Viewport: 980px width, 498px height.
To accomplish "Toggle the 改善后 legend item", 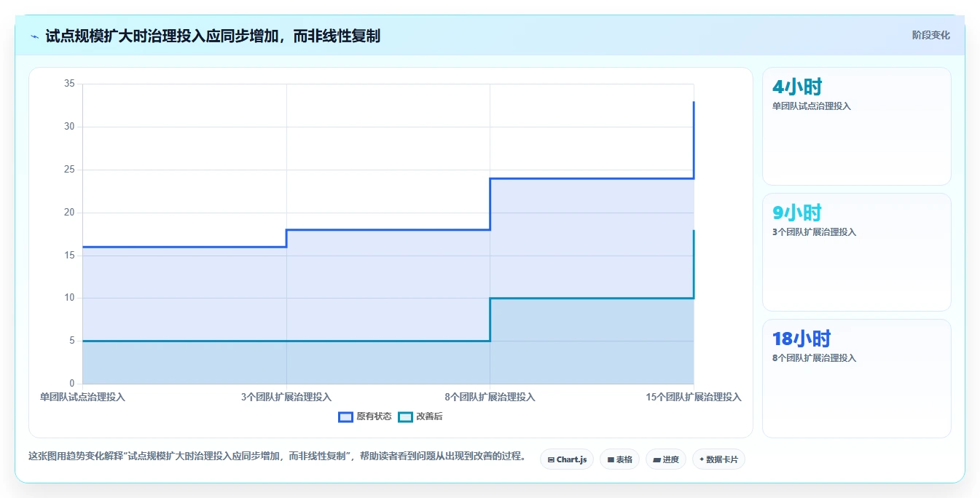I will coord(420,416).
